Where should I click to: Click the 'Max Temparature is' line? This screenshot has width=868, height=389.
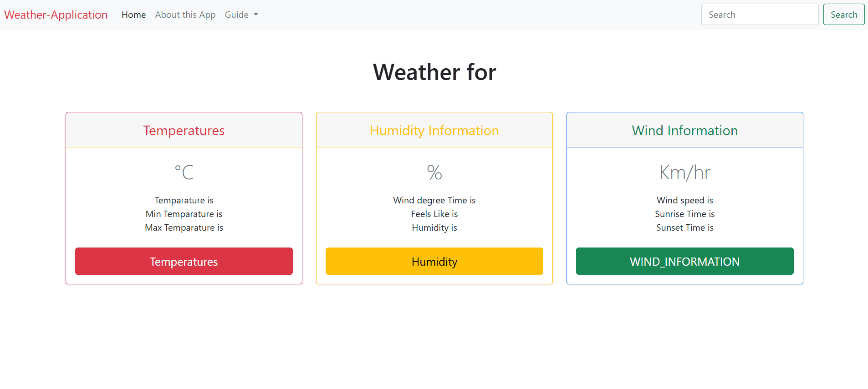tap(184, 227)
